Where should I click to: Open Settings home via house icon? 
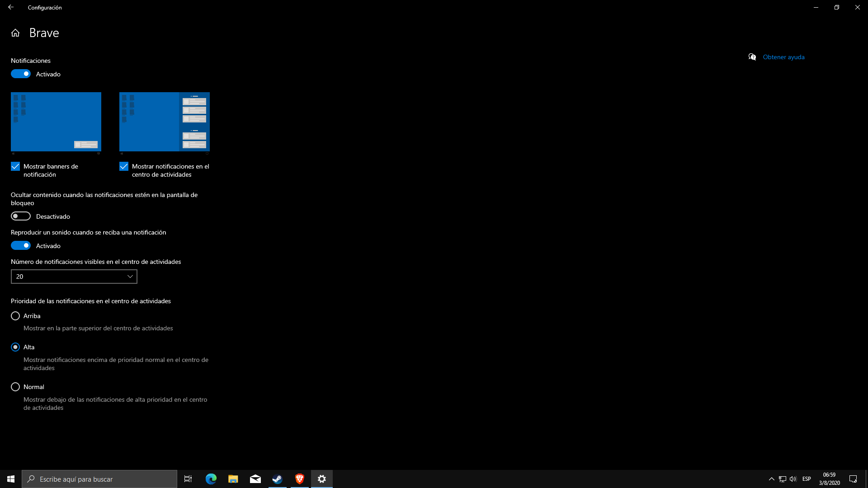click(15, 33)
